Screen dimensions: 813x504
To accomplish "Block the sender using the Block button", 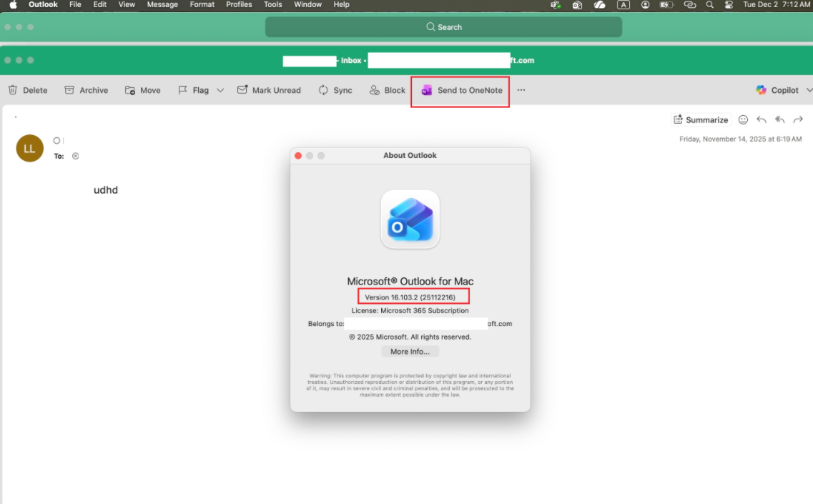I will click(388, 90).
